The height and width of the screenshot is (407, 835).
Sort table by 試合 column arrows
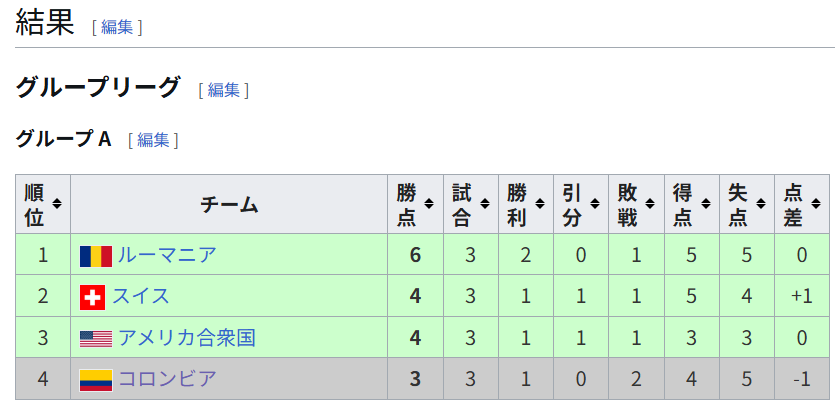(x=485, y=204)
